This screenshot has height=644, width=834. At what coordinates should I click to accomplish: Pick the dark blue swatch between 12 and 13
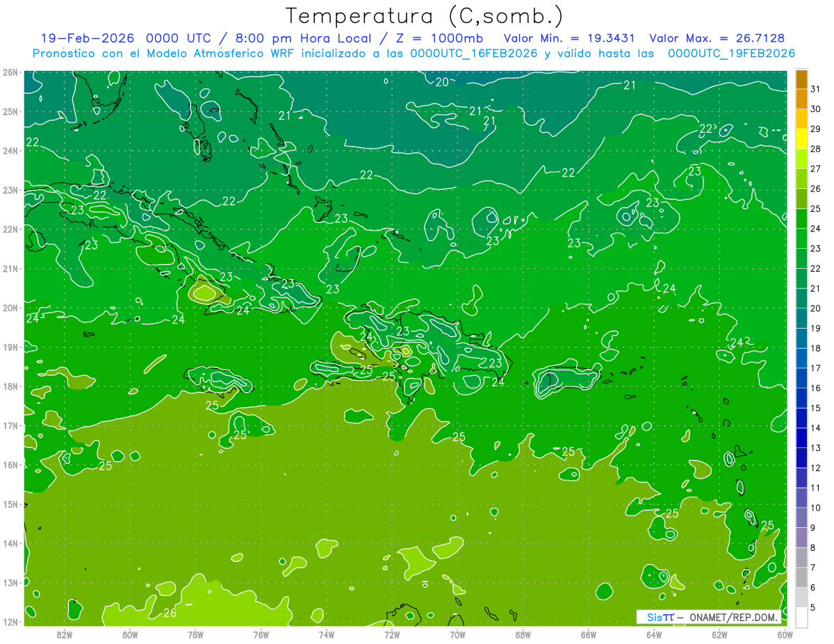tap(801, 458)
